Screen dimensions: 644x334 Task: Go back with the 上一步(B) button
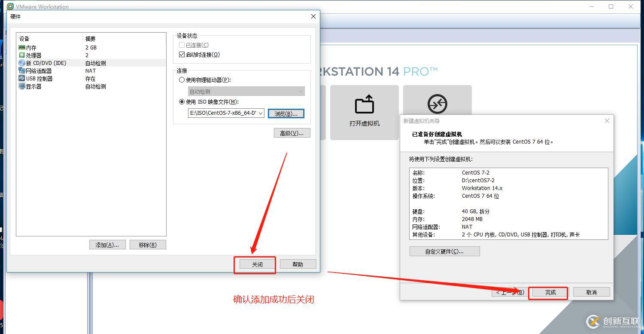510,292
